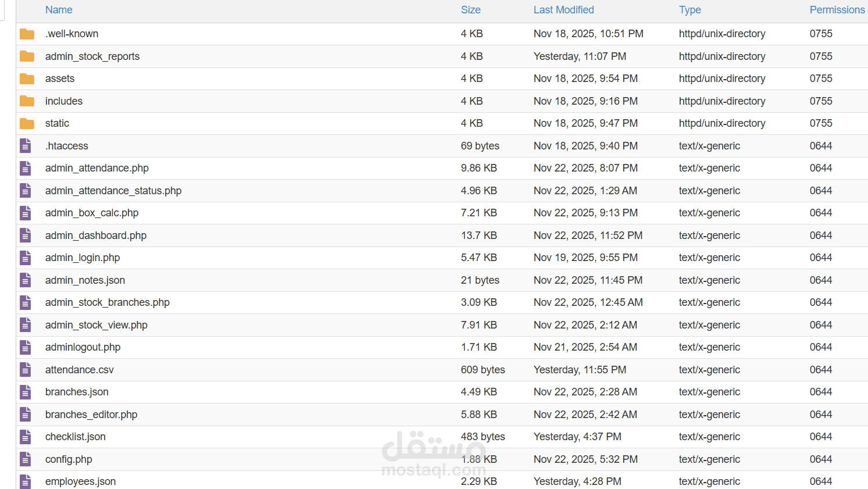Screen dimensions: 868x489
Task: Select admin_notes.json in the file list
Action: [85, 280]
